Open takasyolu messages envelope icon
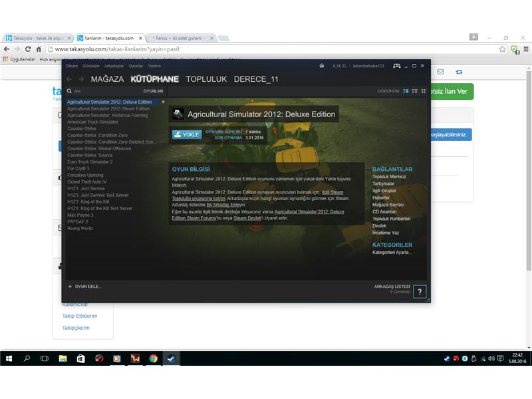The width and height of the screenshot is (532, 399). [440, 72]
